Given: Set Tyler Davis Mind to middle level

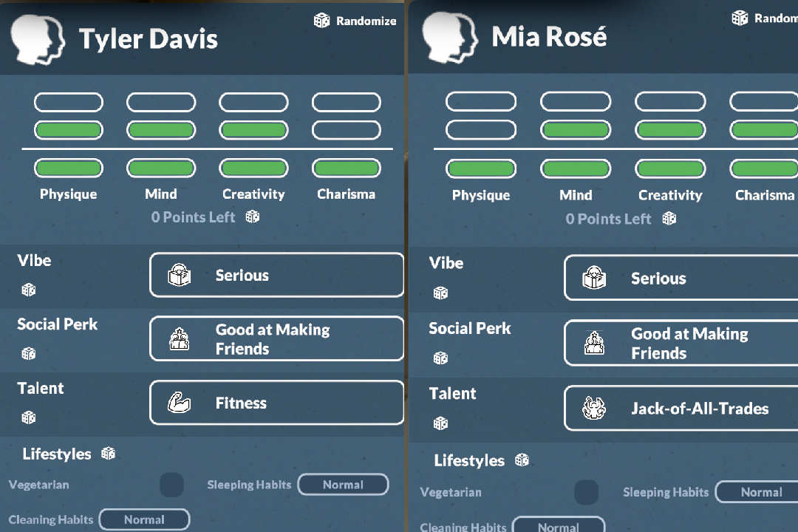Looking at the screenshot, I should click(161, 130).
